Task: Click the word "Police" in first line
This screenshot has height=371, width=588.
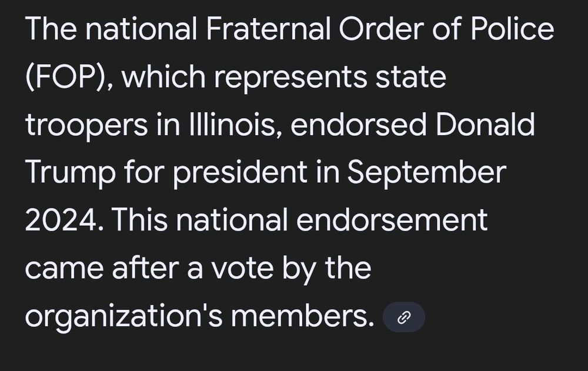Action: pyautogui.click(x=512, y=28)
